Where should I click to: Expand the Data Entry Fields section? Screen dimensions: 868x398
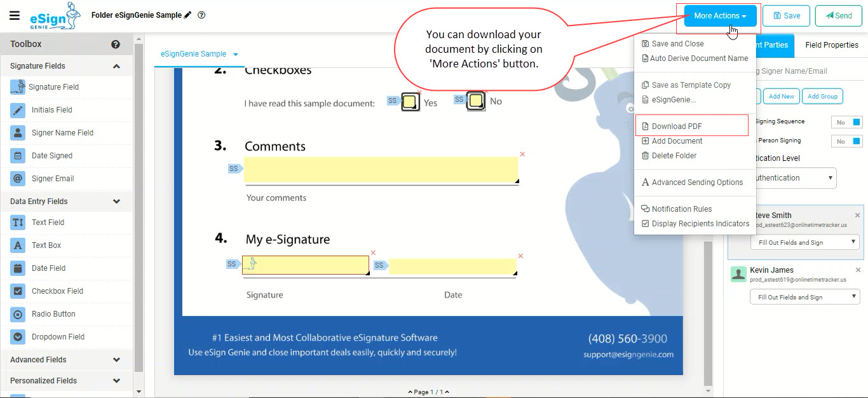pos(116,202)
